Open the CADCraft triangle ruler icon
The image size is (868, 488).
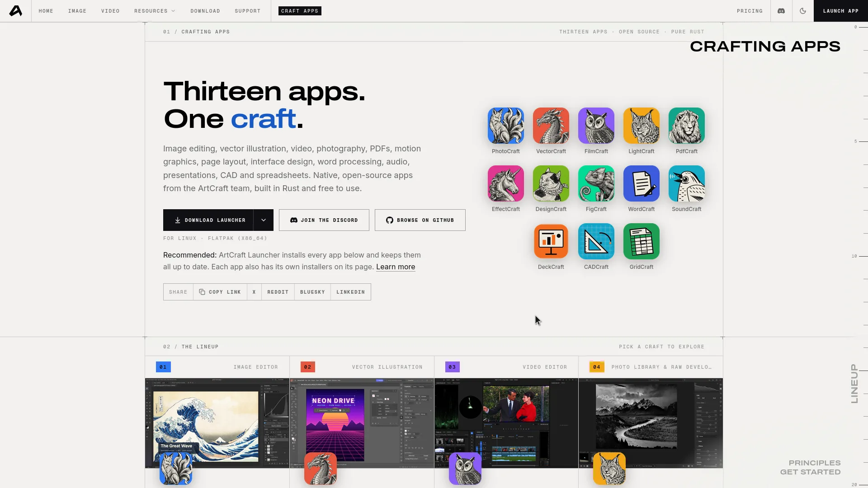[596, 241]
